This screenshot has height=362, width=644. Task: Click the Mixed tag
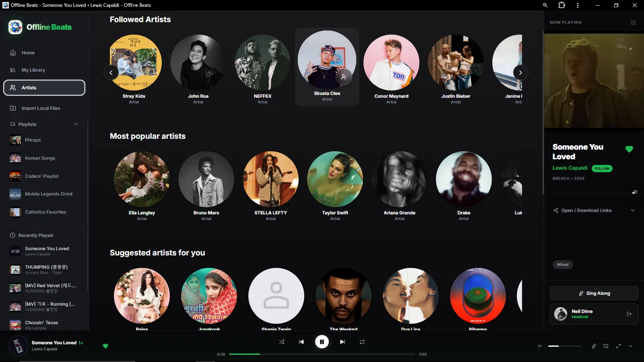563,265
